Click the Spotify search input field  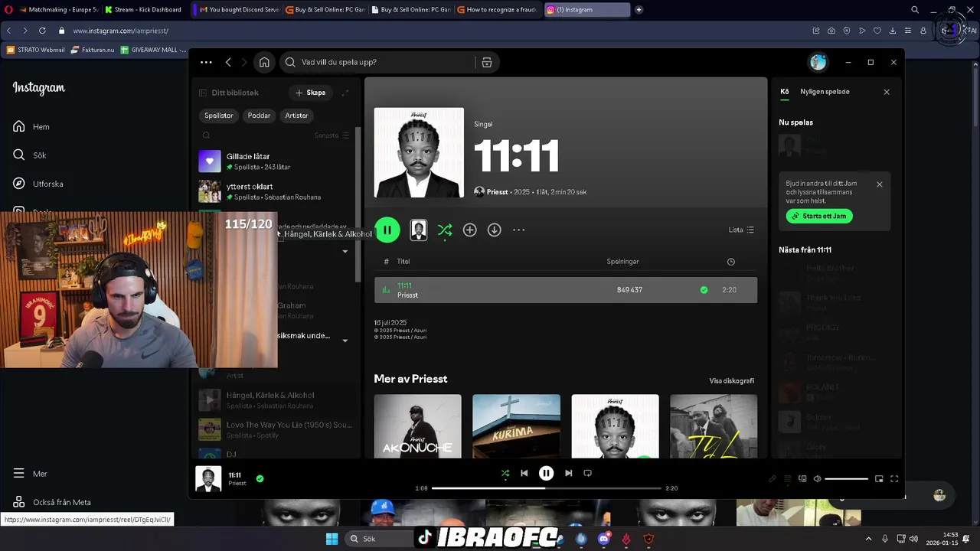[x=381, y=62]
